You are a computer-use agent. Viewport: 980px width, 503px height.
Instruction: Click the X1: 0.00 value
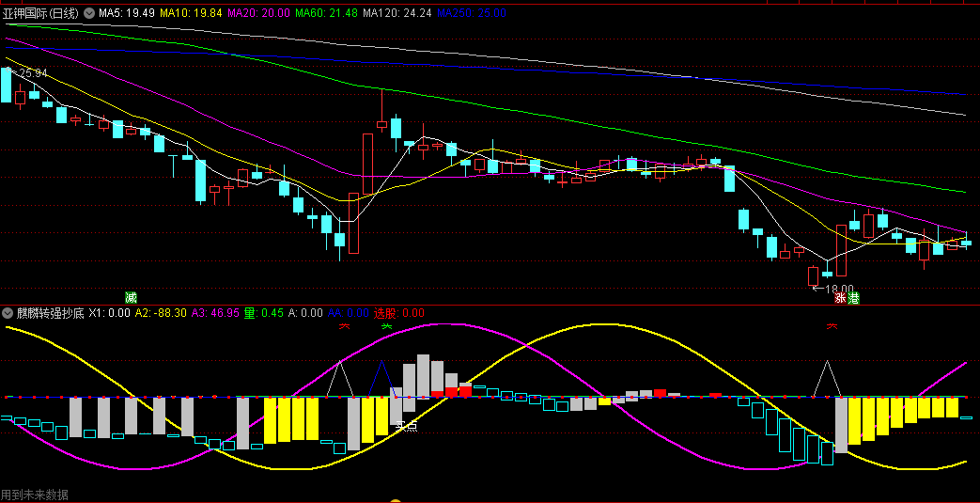[109, 313]
